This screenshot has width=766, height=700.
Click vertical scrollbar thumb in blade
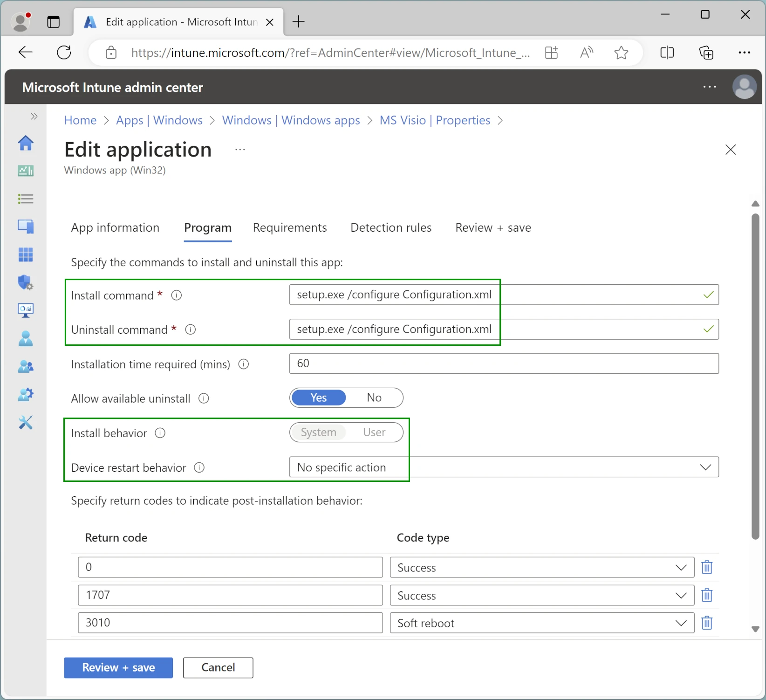(755, 376)
